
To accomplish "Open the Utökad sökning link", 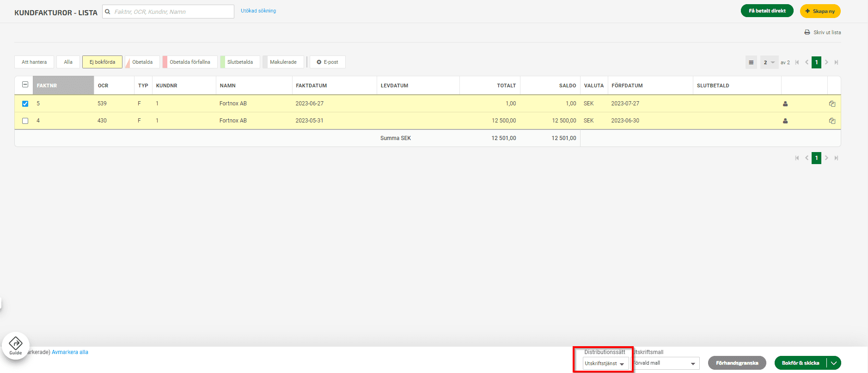I will pos(258,11).
